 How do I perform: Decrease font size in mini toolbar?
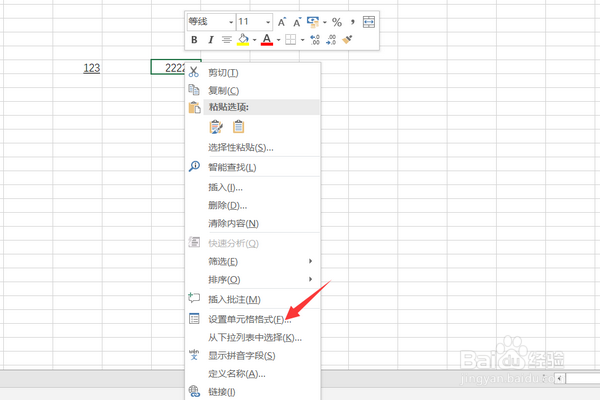[297, 22]
